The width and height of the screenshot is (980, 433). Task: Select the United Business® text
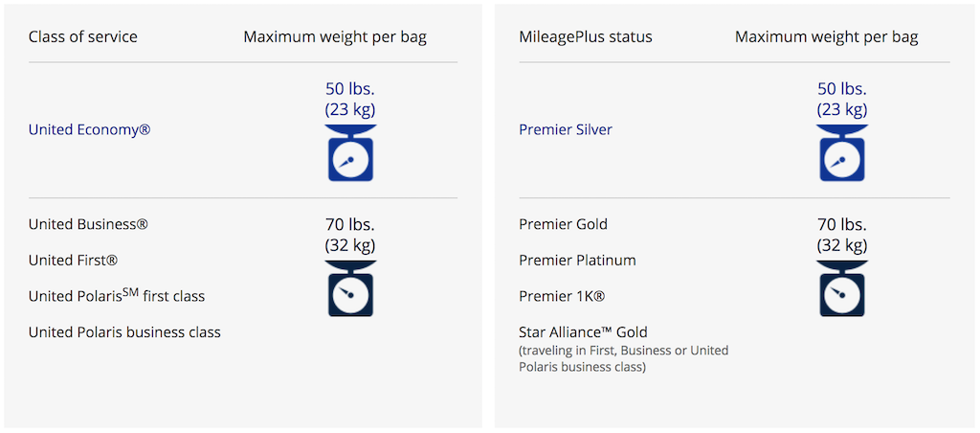pyautogui.click(x=88, y=224)
